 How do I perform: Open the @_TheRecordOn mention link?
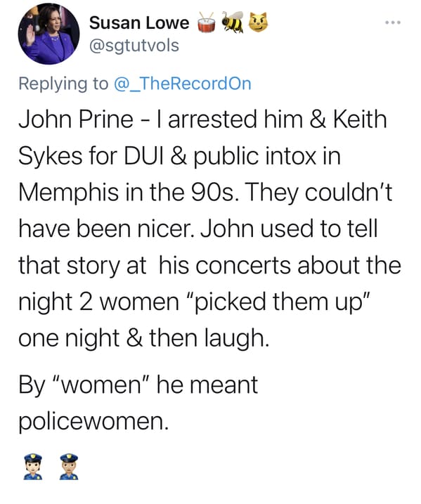tap(183, 84)
